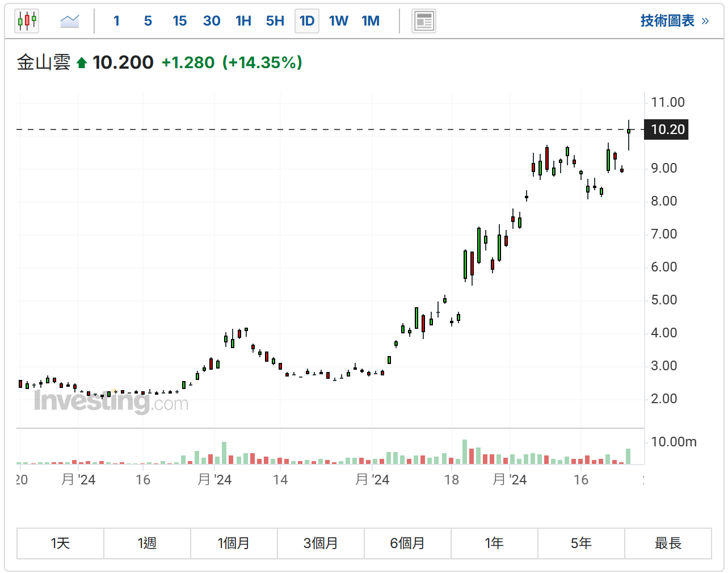Click the latest candlestick near 10.20

coord(629,132)
